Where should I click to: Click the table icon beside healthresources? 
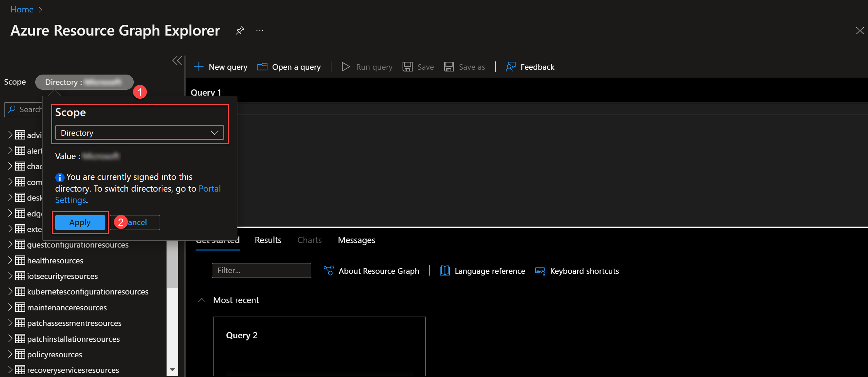(x=20, y=260)
